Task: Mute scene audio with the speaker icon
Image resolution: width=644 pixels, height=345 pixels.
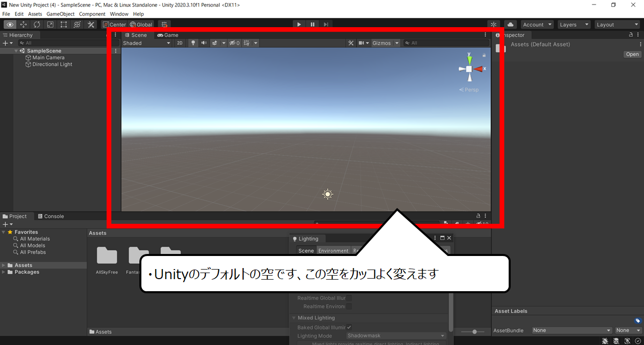Action: [204, 43]
